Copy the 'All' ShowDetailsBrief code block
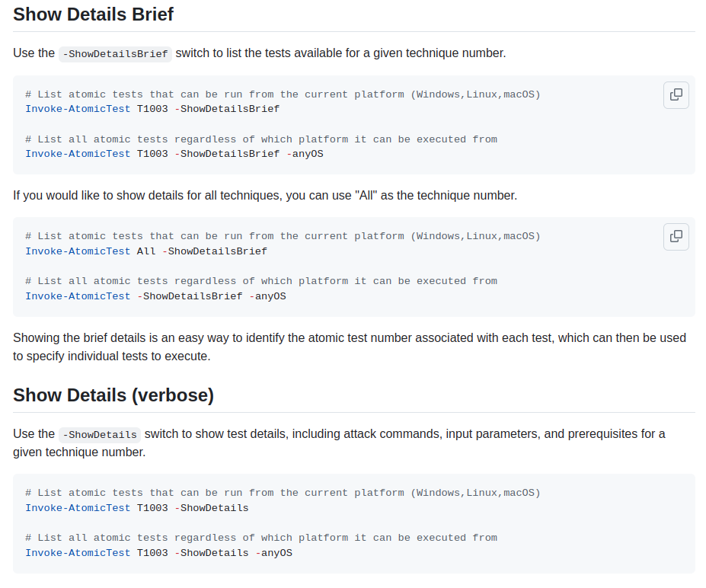706x588 pixels. click(676, 237)
